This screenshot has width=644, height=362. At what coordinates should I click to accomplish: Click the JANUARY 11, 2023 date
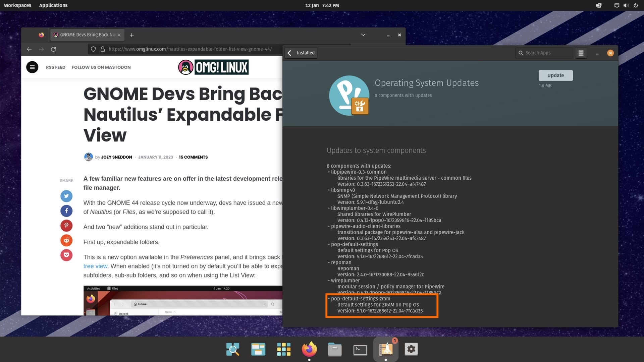coord(156,157)
